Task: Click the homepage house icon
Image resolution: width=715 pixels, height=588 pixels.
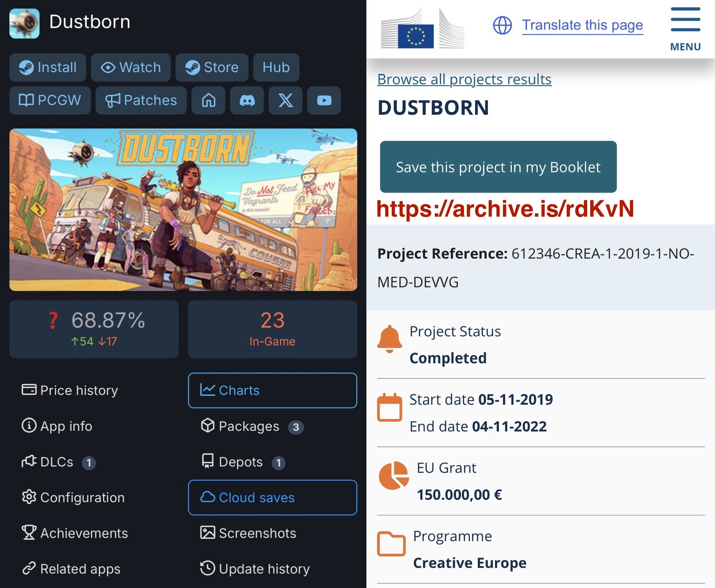Action: (x=209, y=100)
